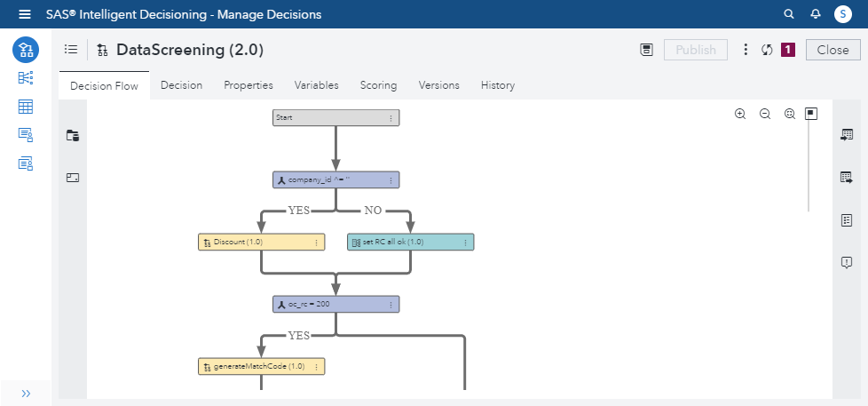
Task: Click the Close button
Action: tap(833, 50)
